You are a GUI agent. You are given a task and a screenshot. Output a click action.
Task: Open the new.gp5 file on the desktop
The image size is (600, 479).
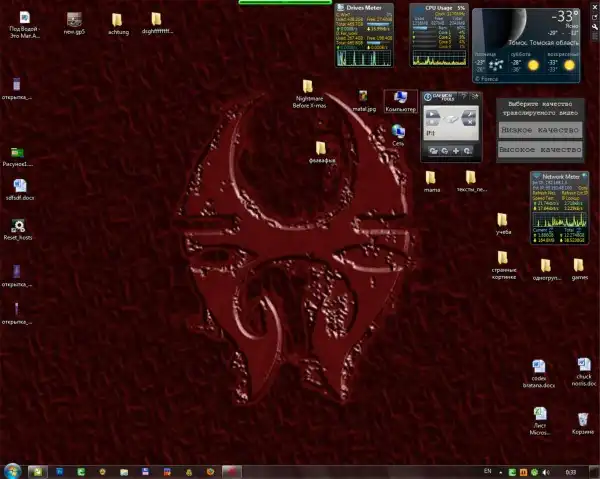click(74, 20)
